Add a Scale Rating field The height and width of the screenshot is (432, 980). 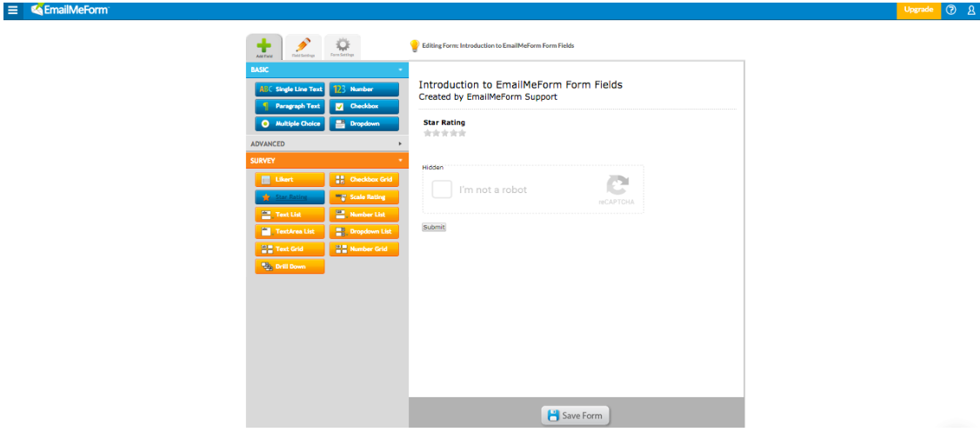tap(364, 197)
